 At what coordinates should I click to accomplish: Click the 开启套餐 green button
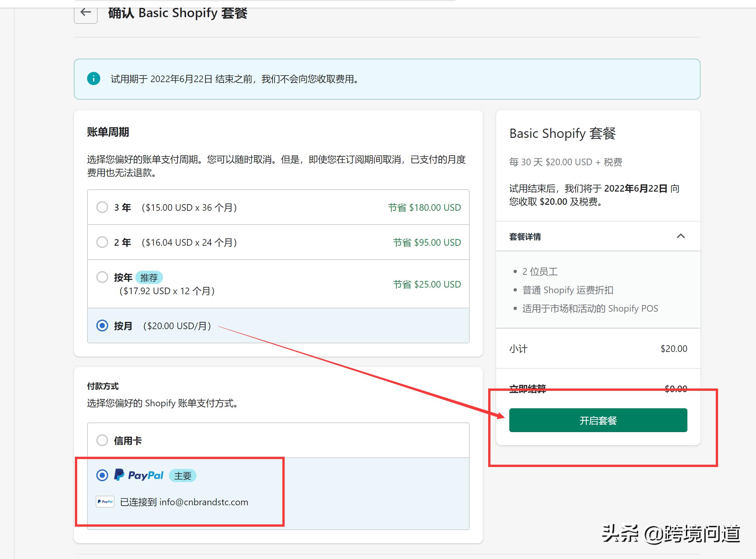[x=598, y=420]
